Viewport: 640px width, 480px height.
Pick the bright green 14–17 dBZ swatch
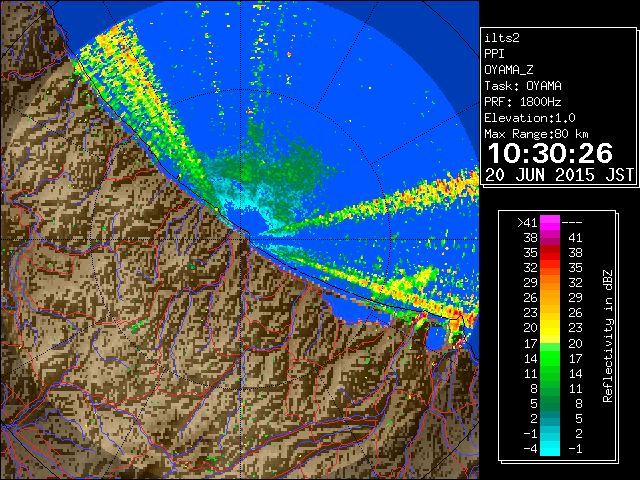[x=550, y=358]
